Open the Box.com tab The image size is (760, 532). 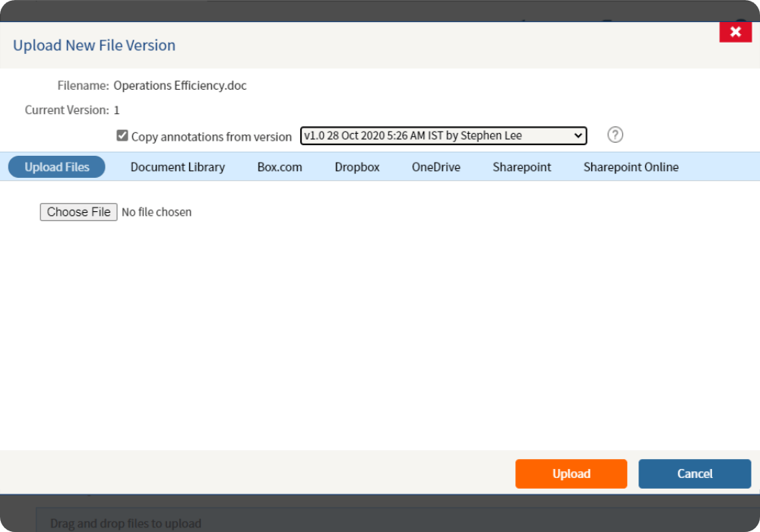[280, 167]
